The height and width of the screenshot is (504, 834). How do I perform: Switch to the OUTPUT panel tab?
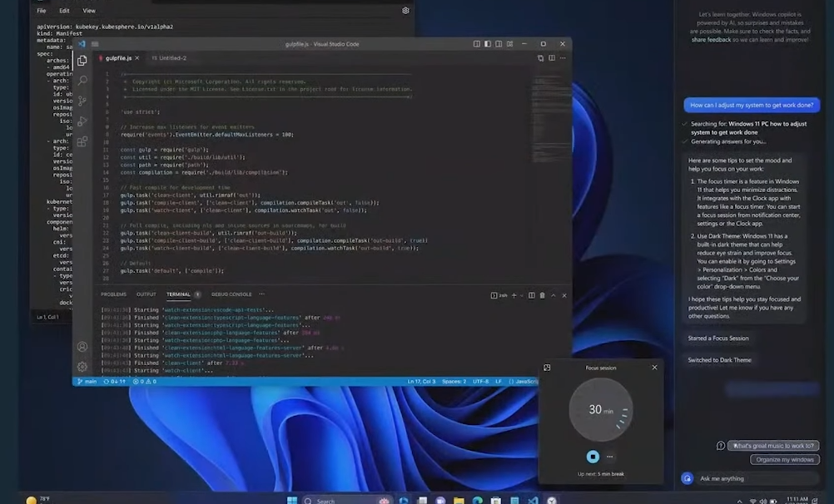tap(146, 294)
